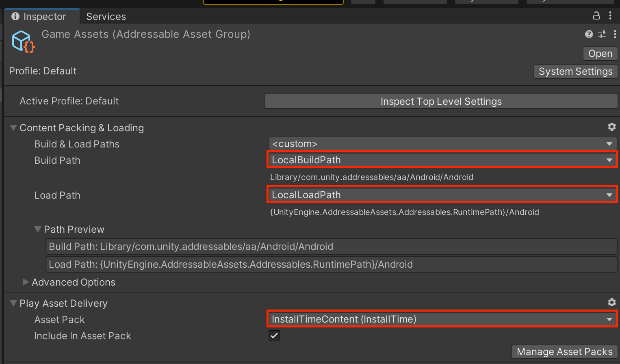Open Content Packing & Loading gear menu
Viewport: 620px width, 364px height.
(x=611, y=127)
